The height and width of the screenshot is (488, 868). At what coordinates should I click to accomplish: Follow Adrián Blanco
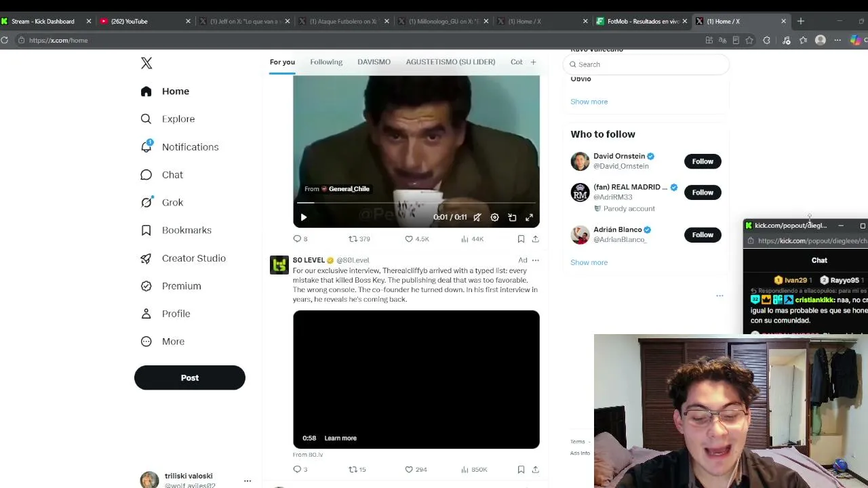(703, 235)
